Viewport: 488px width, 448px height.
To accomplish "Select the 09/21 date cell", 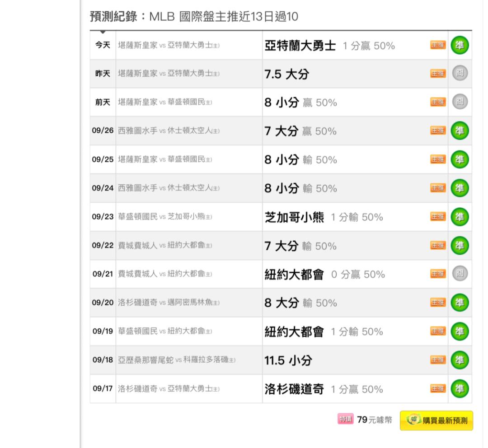I will pos(103,274).
